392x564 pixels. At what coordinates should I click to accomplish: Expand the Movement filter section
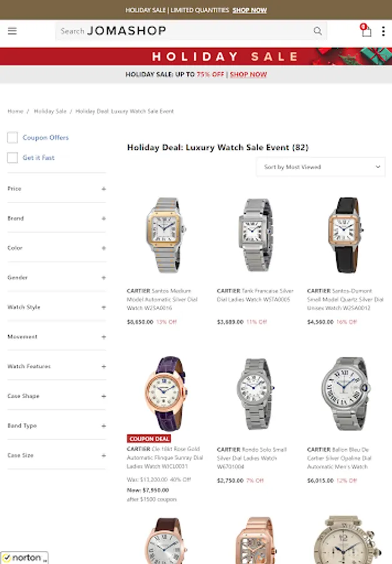pyautogui.click(x=57, y=337)
